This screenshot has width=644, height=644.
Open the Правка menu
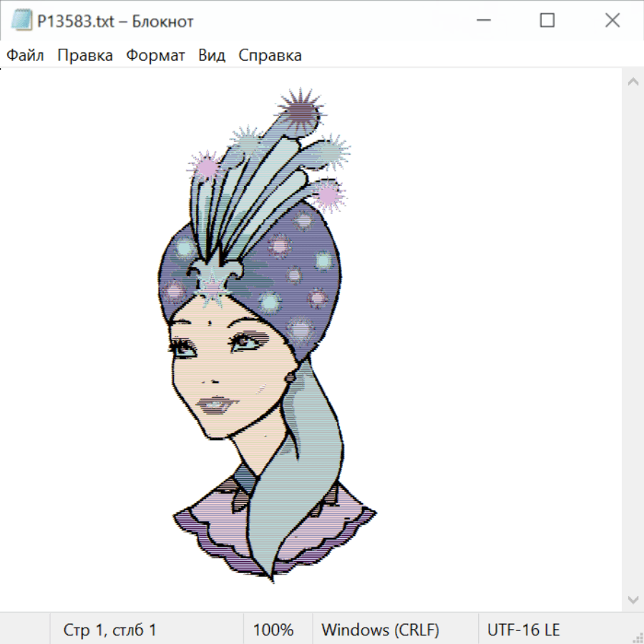point(84,56)
